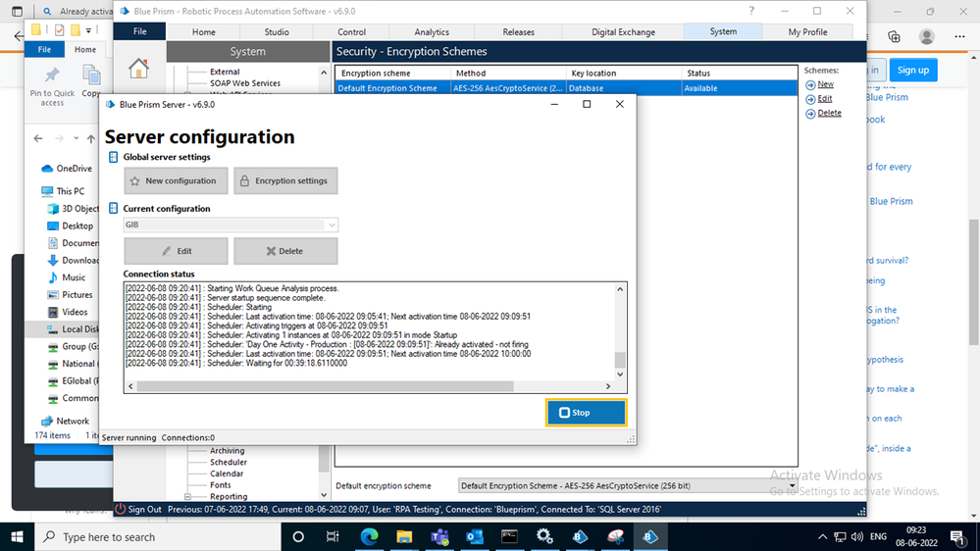Viewport: 980px width, 551px height.
Task: Delete the current server configuration
Action: [x=285, y=251]
